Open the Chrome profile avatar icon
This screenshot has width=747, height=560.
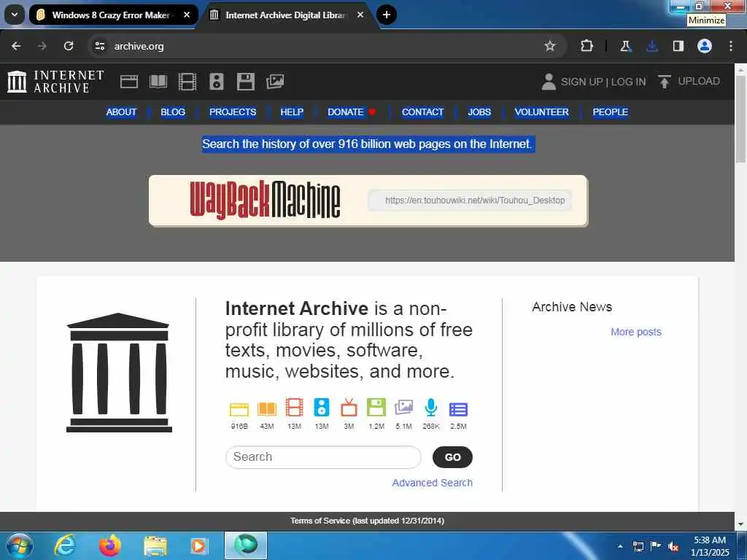click(705, 46)
